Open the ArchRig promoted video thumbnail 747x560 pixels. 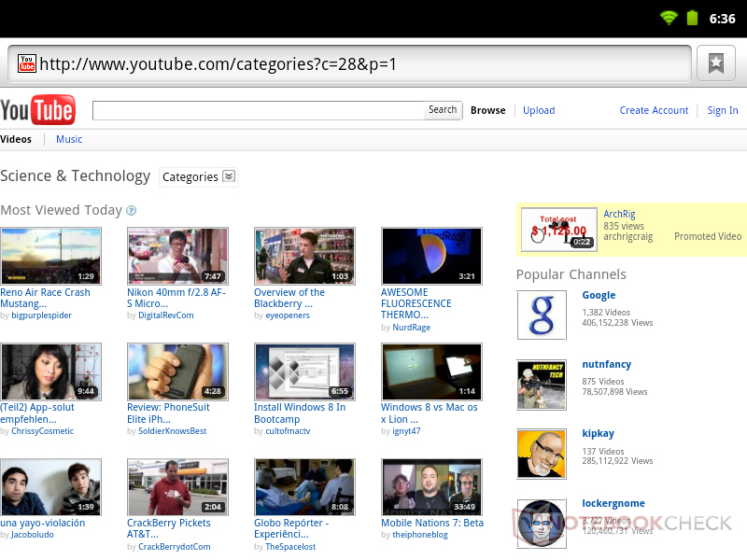558,230
